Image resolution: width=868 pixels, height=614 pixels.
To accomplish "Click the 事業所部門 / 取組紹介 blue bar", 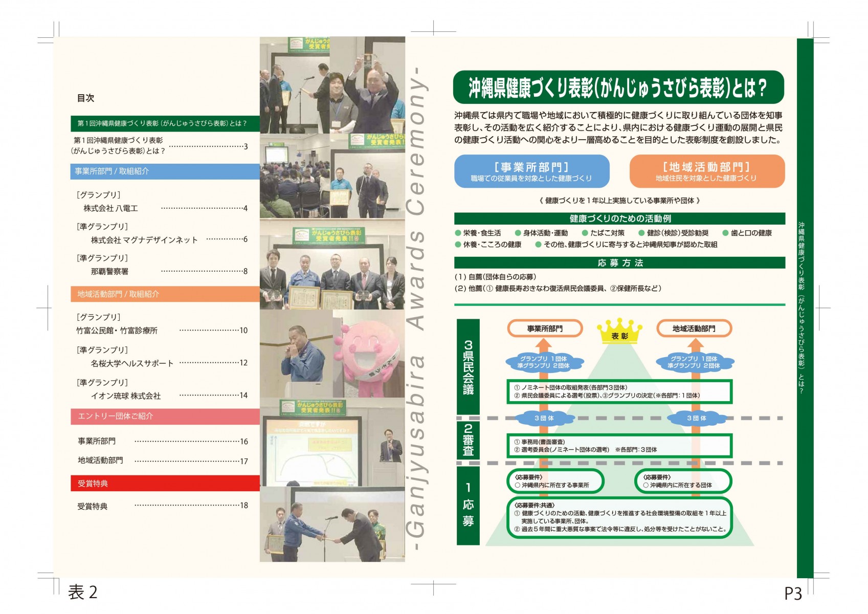I will point(165,171).
